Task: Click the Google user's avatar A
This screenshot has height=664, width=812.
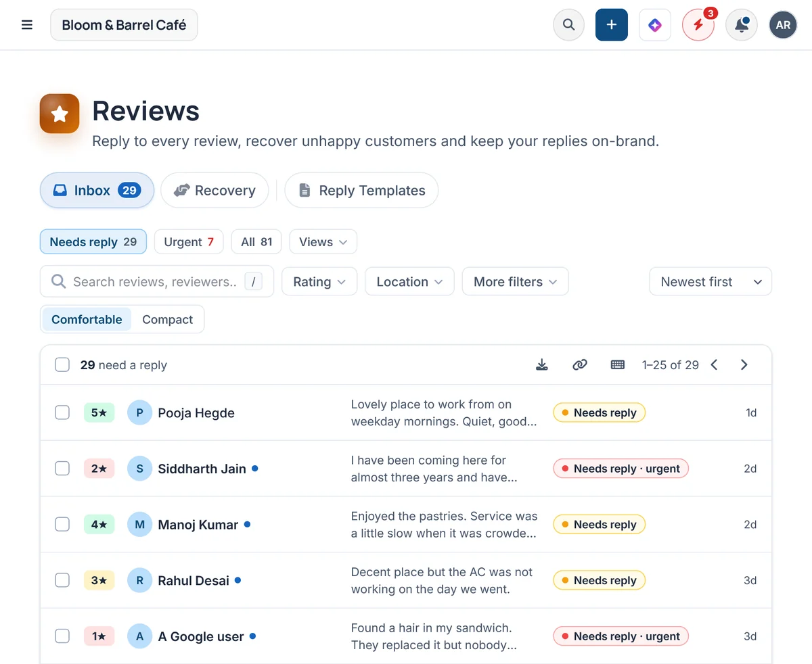Action: click(x=139, y=636)
